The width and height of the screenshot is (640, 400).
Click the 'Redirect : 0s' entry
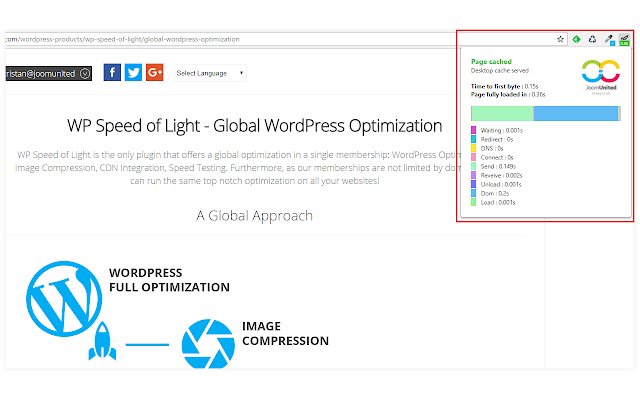pos(497,139)
